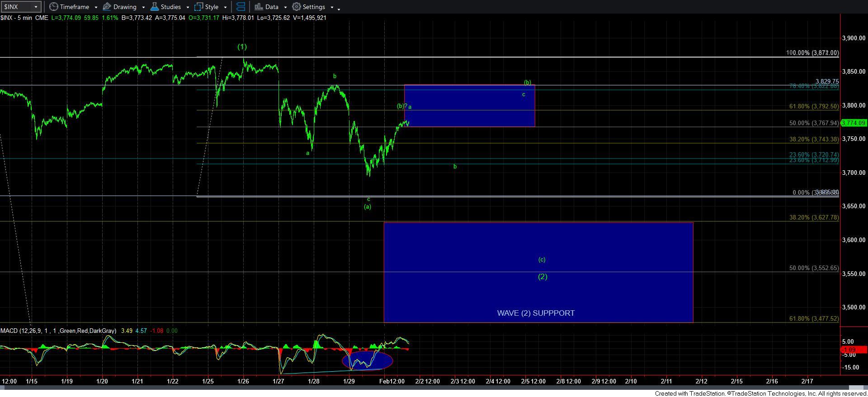The height and width of the screenshot is (397, 868).
Task: Expand the Timeframe dropdown arrow
Action: pyautogui.click(x=96, y=7)
